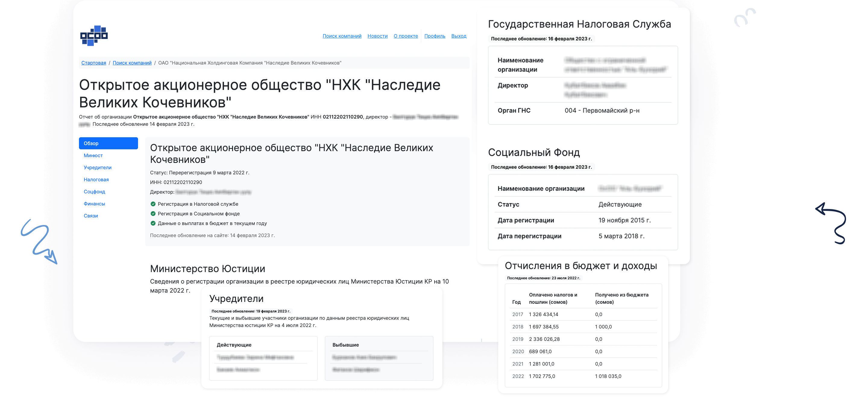Select Связи sidebar item
Screen dimensions: 868x403
(91, 216)
